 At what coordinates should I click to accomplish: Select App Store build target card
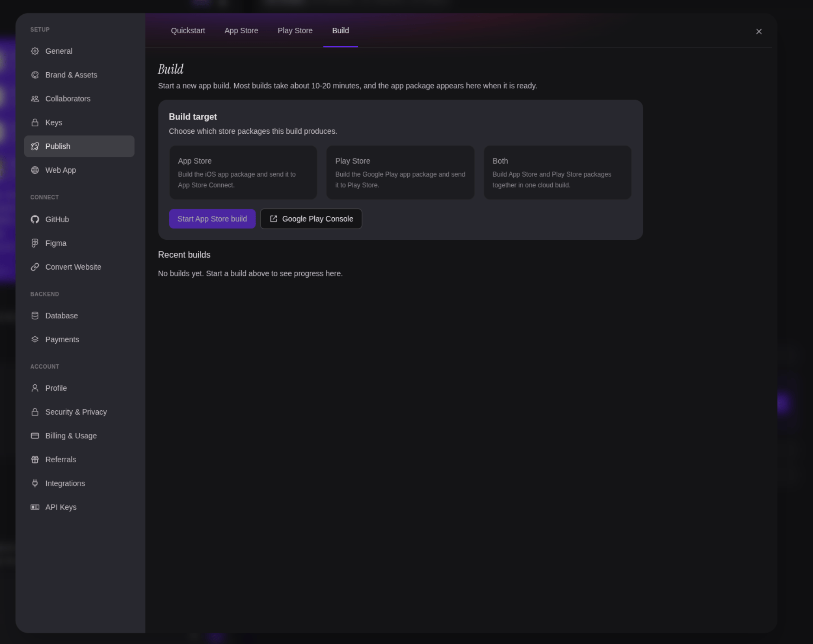coord(243,173)
